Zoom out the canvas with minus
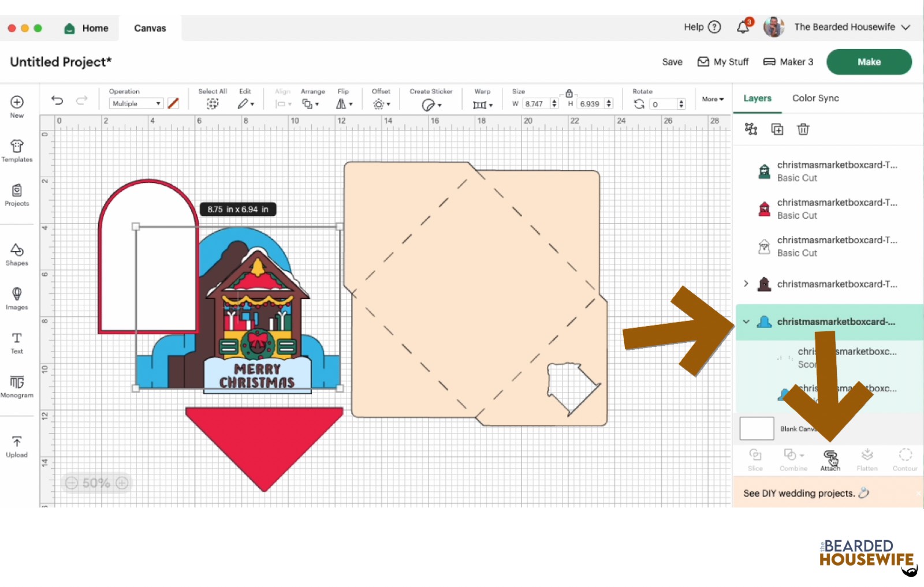This screenshot has width=924, height=587. pyautogui.click(x=71, y=483)
